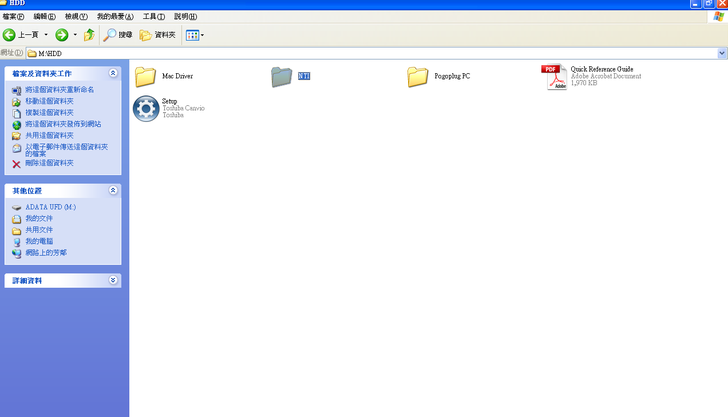Click 以電子郵件傳送這個資料夾的檔案 link

coord(66,150)
